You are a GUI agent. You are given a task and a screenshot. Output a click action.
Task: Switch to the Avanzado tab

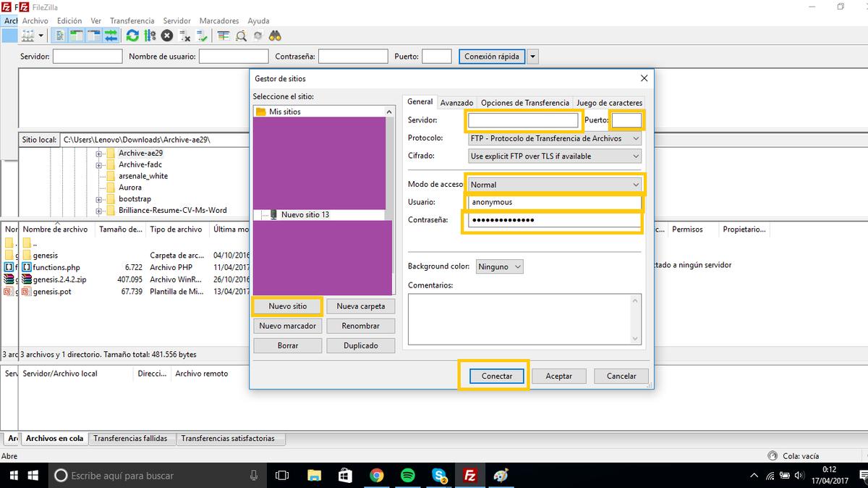456,103
